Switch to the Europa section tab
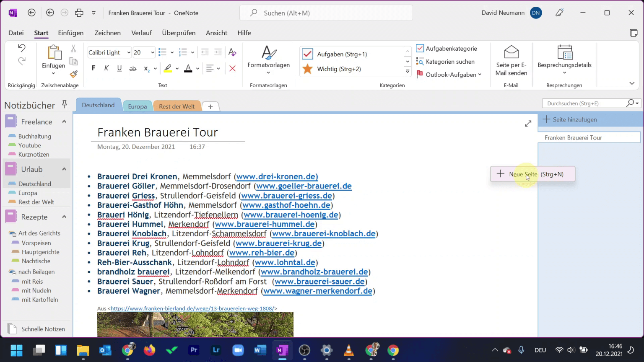Viewport: 644px width, 362px height. coord(138,106)
